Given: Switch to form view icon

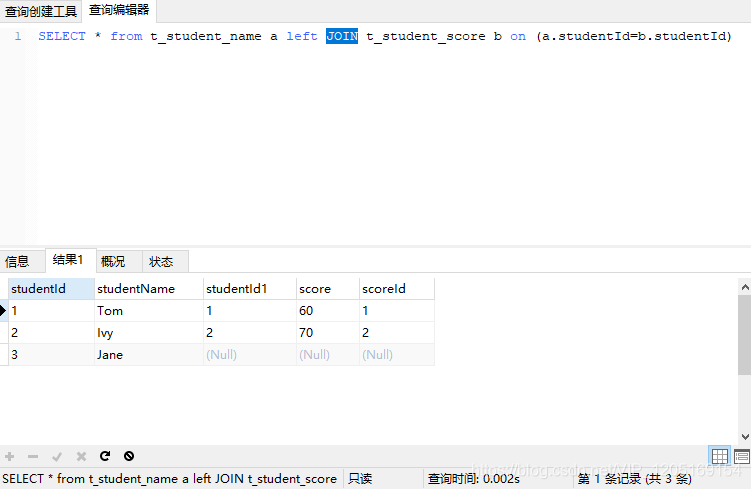Looking at the screenshot, I should 741,456.
